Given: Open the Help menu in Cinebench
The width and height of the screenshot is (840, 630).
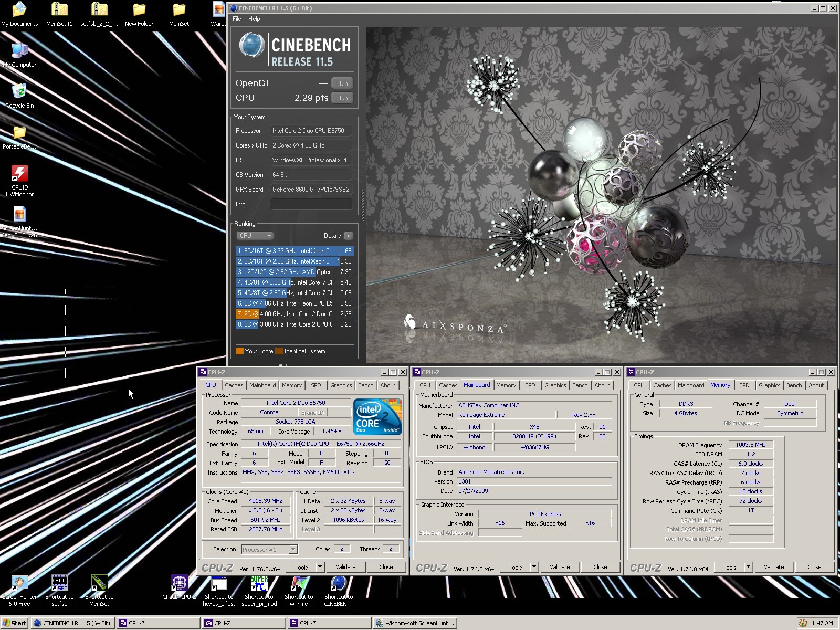Looking at the screenshot, I should [x=254, y=19].
